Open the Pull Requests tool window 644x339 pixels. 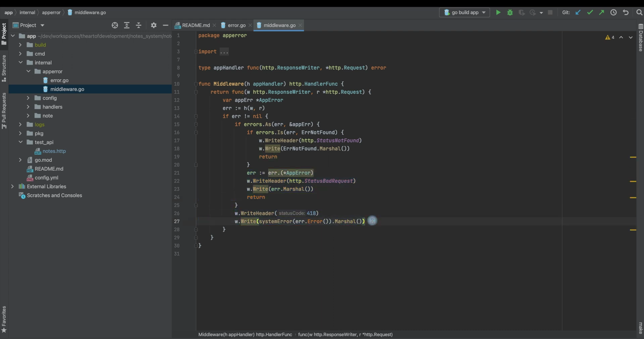[x=4, y=111]
